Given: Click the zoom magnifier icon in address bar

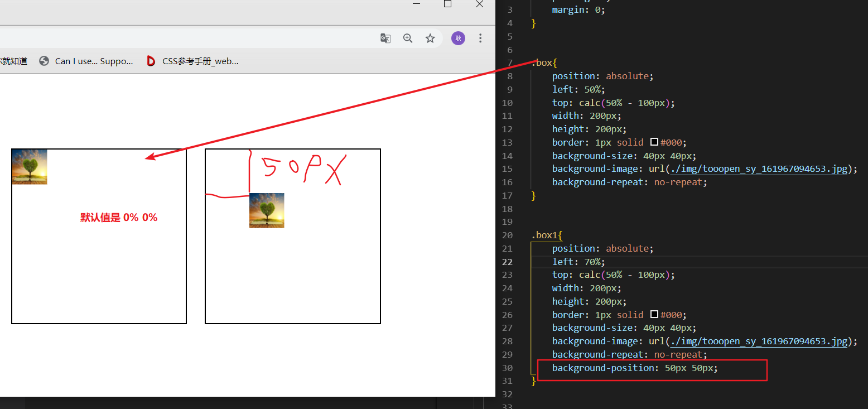Looking at the screenshot, I should click(x=408, y=38).
